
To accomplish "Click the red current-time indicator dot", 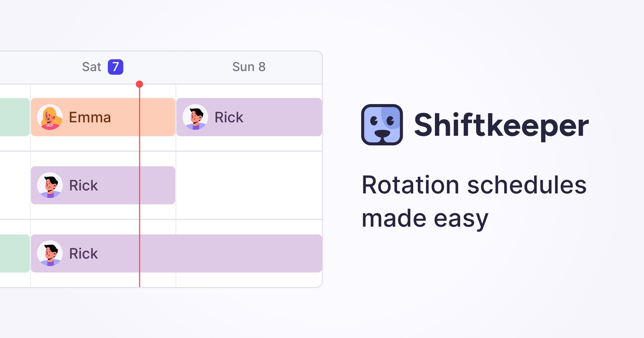I will point(139,84).
